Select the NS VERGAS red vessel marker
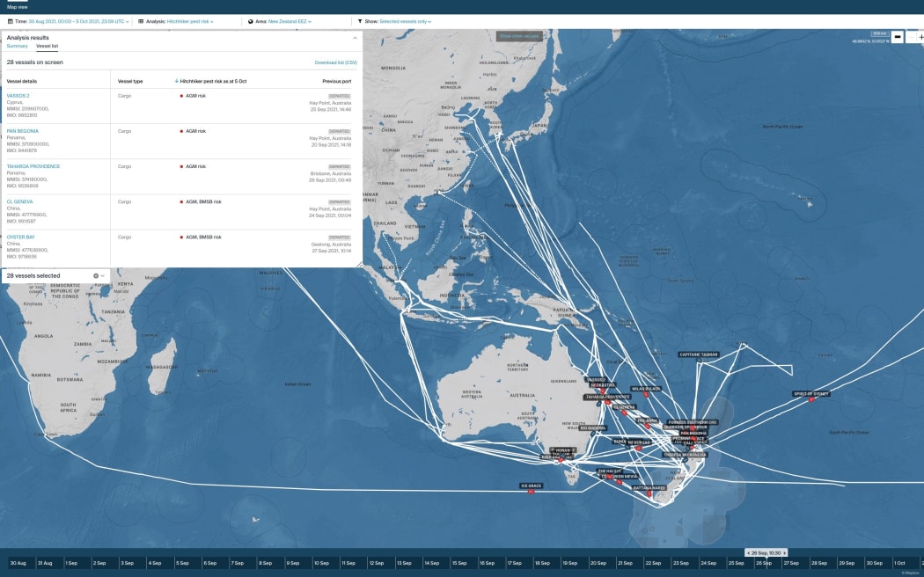924x577 pixels. coord(638,448)
